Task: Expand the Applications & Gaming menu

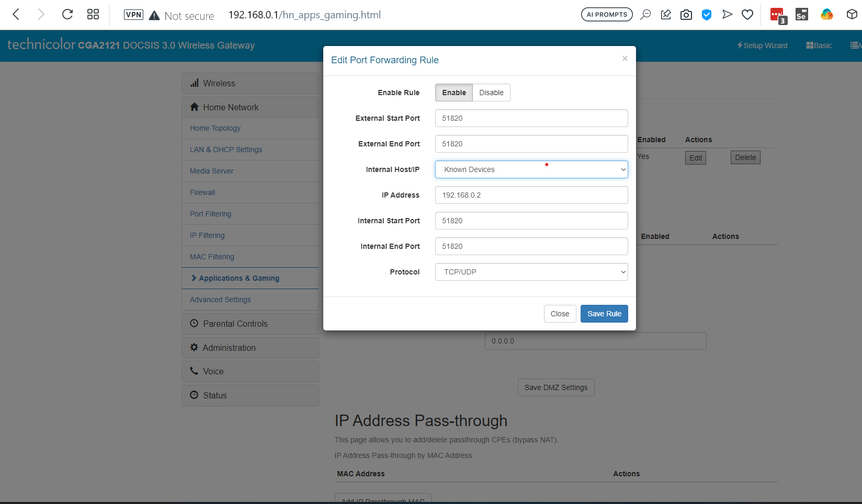Action: (239, 278)
